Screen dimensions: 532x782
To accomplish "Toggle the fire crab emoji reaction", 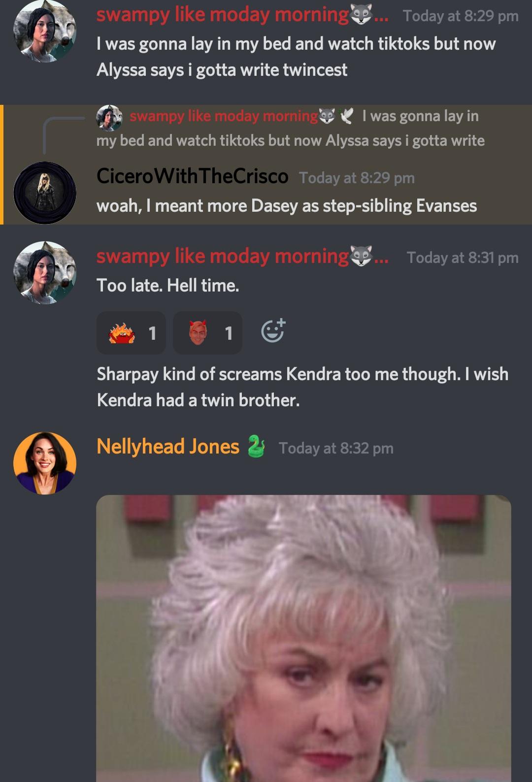I will coord(131,333).
